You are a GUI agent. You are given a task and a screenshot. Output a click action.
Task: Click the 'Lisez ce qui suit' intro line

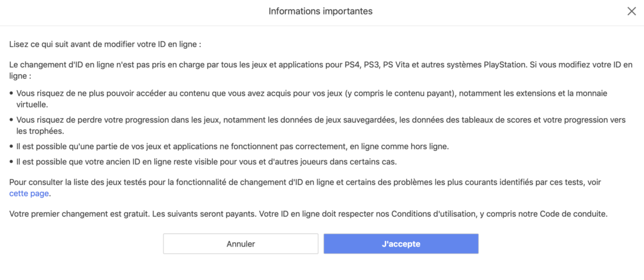(105, 45)
